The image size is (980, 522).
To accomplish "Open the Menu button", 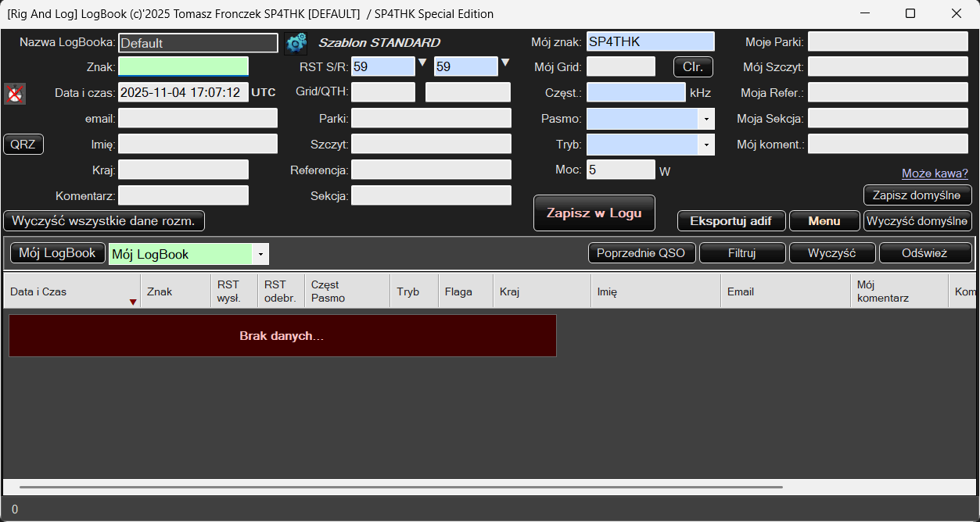I will pos(824,221).
